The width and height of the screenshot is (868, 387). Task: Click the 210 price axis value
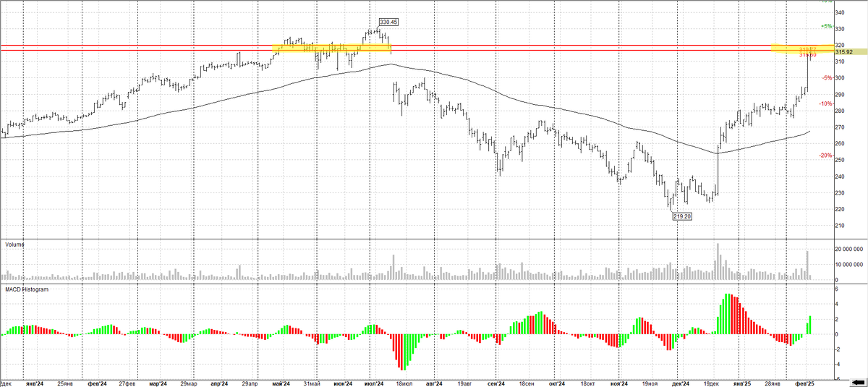pos(840,226)
